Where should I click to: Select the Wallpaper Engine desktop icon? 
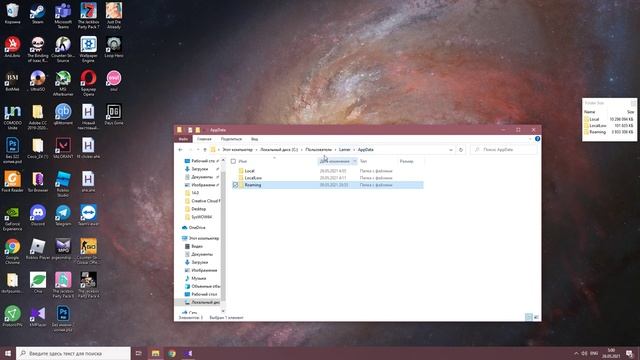coord(88,49)
